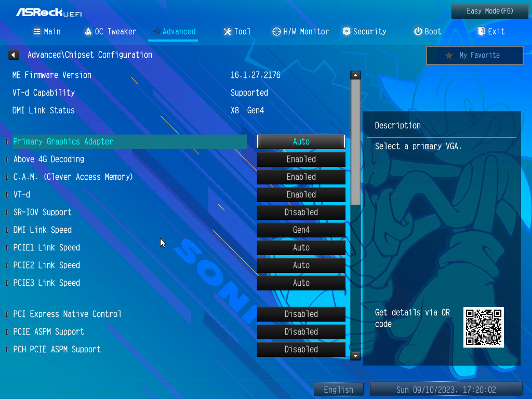This screenshot has width=532, height=399.
Task: Click the Security shield icon
Action: pyautogui.click(x=347, y=31)
